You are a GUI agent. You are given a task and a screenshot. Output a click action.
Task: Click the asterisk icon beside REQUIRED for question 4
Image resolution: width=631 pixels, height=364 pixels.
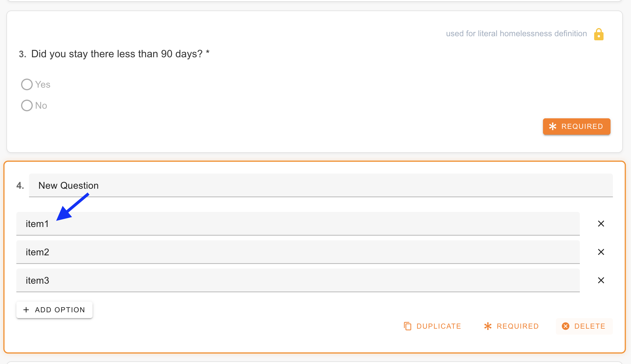point(488,326)
